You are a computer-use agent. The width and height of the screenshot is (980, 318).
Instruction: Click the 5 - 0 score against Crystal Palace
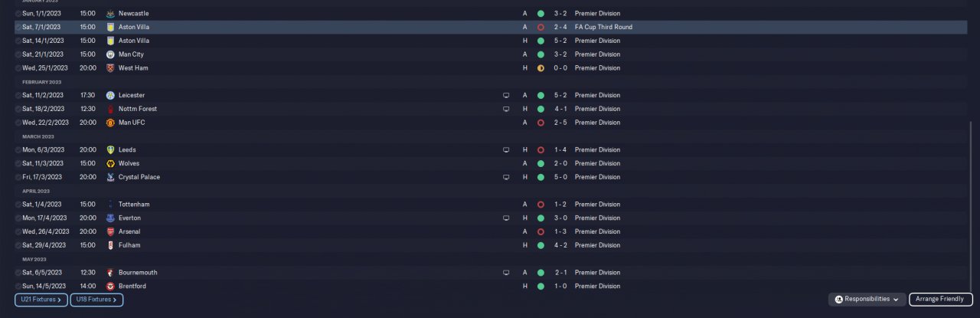560,177
